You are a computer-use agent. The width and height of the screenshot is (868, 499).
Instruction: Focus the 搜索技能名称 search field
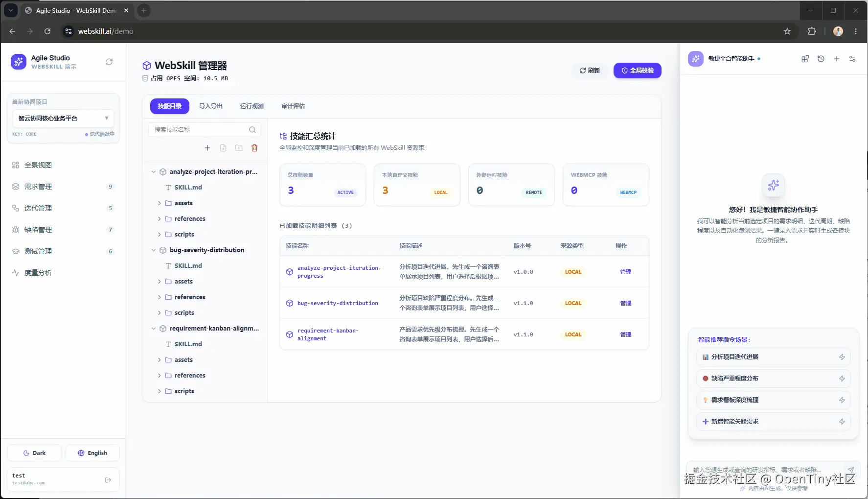pyautogui.click(x=205, y=130)
